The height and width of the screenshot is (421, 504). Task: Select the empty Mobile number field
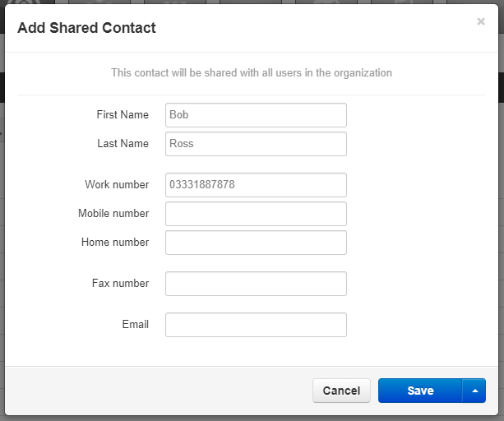click(256, 214)
